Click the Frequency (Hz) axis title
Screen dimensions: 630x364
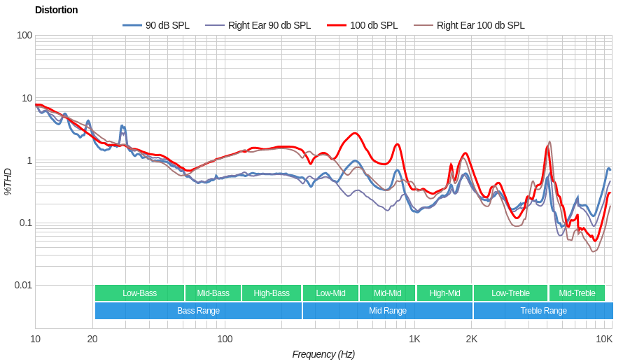click(323, 354)
